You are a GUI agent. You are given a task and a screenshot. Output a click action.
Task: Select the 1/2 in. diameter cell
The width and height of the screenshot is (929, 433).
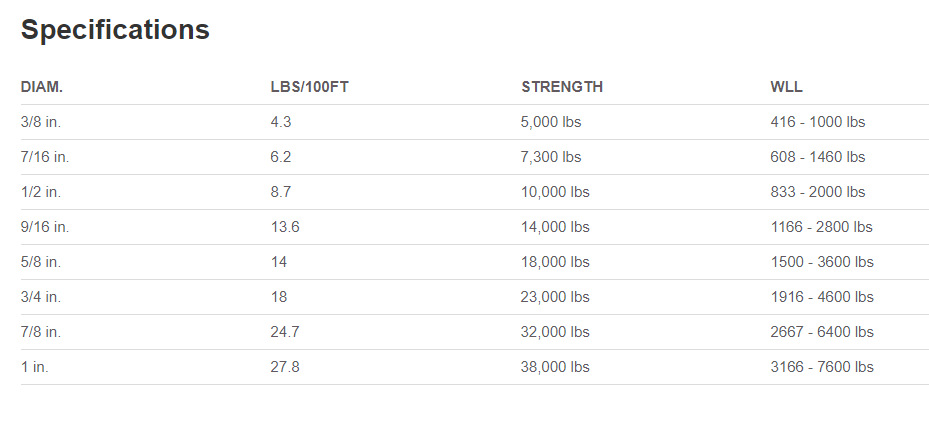point(41,192)
